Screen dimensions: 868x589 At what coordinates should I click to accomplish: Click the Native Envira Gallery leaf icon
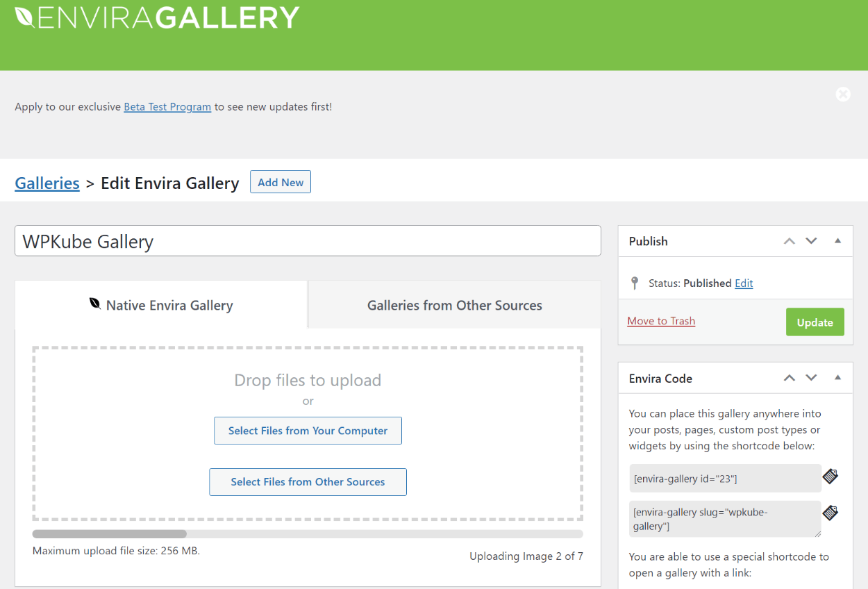pyautogui.click(x=95, y=304)
